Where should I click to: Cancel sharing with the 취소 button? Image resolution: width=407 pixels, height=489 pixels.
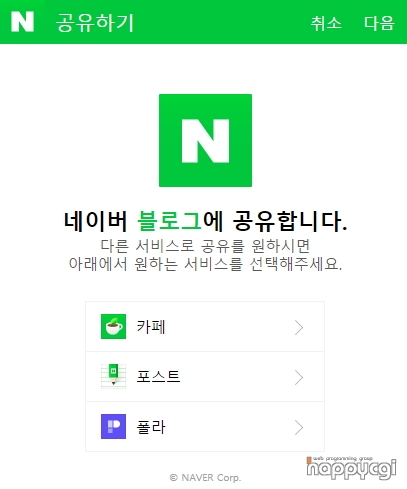(x=326, y=23)
